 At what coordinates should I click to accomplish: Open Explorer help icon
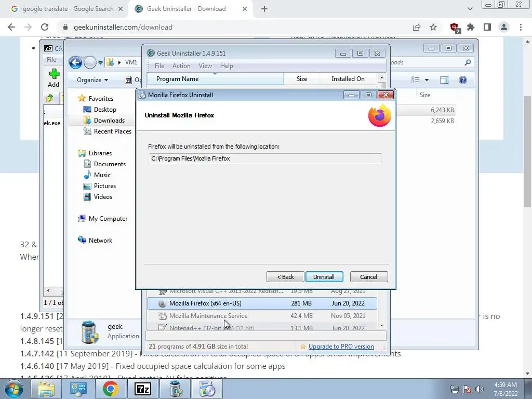tap(463, 79)
